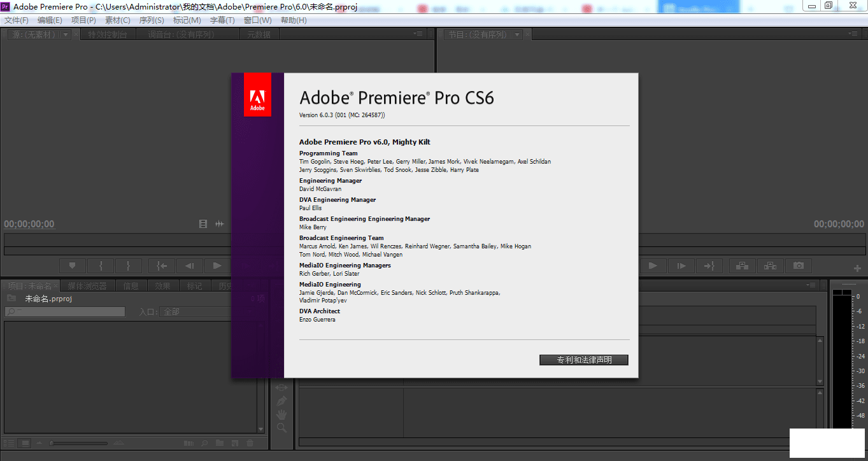Switch to 信息 tab

(x=131, y=286)
